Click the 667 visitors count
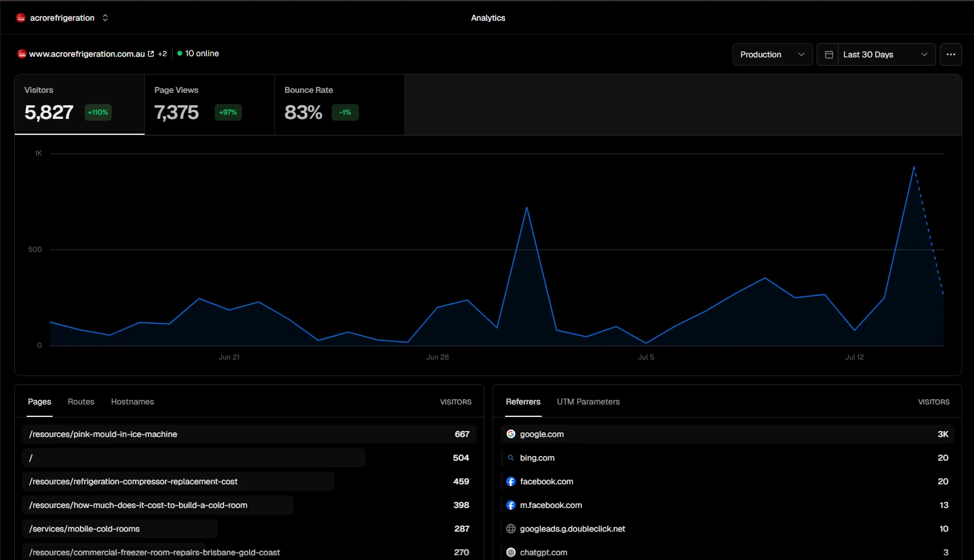The width and height of the screenshot is (974, 560). 462,434
